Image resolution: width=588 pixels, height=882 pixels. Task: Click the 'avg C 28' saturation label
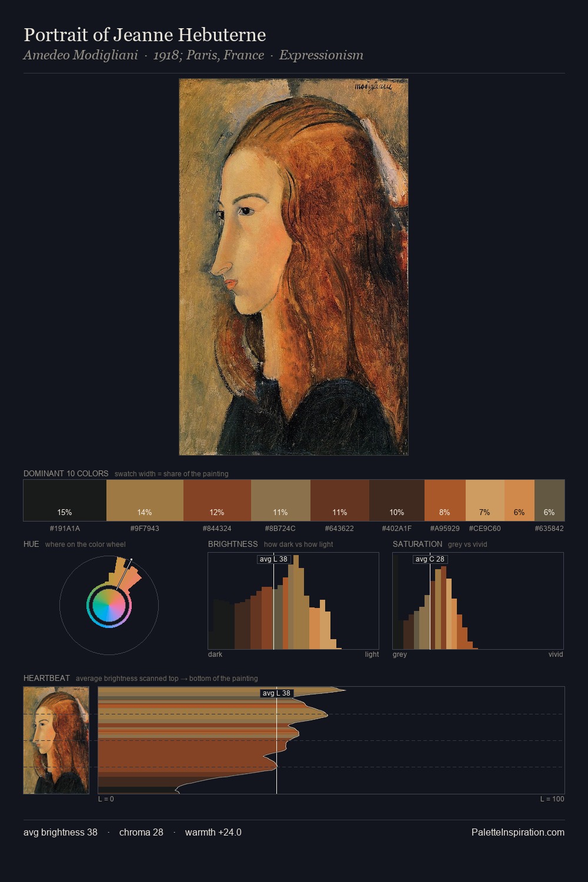tap(430, 559)
